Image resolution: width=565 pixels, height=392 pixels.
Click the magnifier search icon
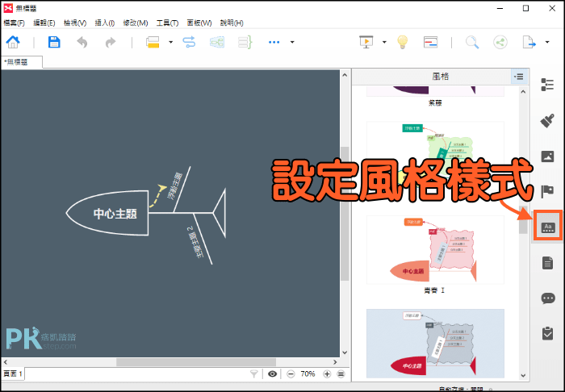471,42
